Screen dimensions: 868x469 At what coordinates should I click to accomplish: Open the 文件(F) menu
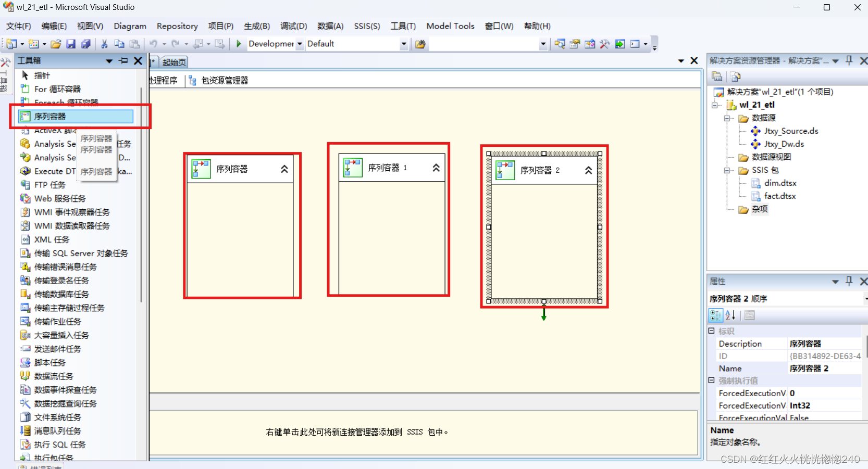tap(19, 26)
